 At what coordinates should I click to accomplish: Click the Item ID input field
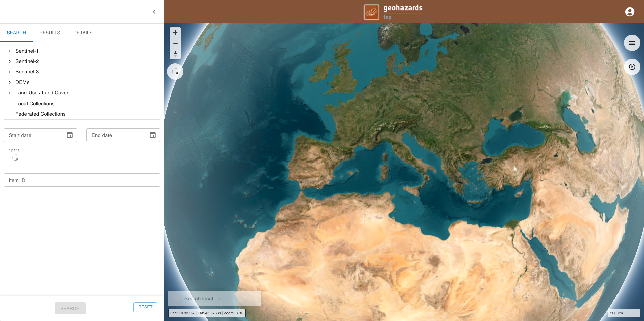(82, 180)
